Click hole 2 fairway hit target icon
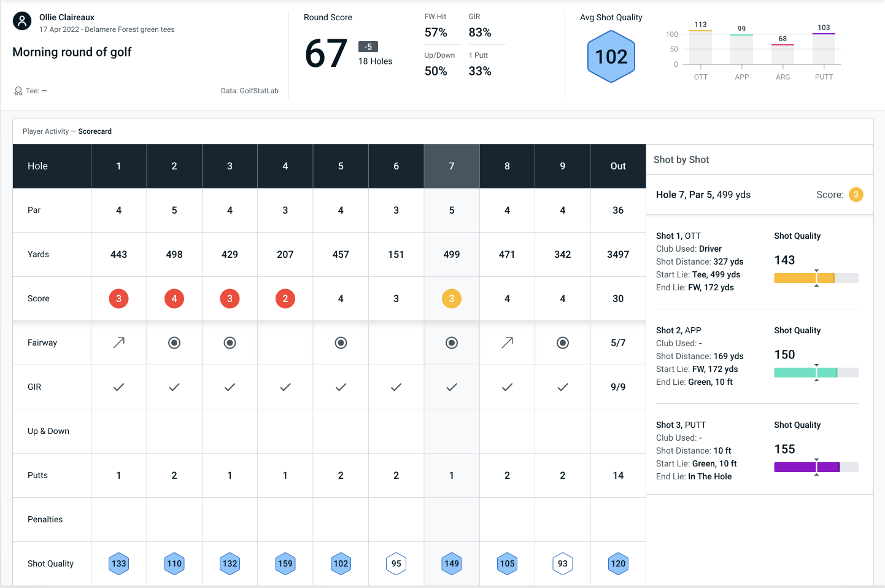Screen dimensions: 885x588 pos(174,342)
